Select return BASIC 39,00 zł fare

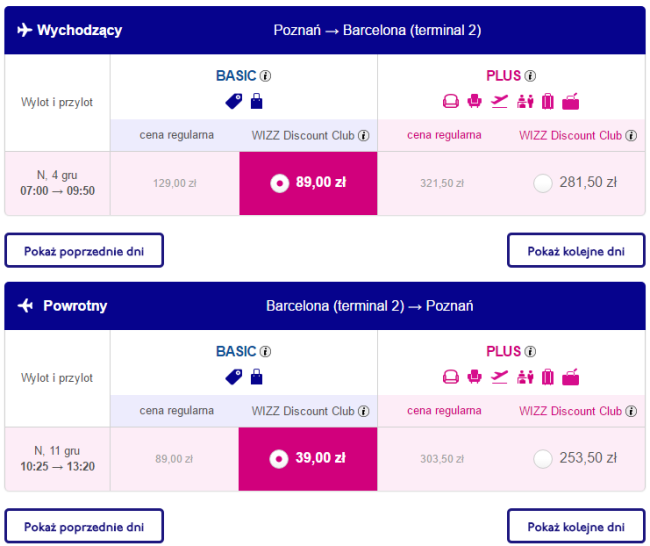point(281,458)
